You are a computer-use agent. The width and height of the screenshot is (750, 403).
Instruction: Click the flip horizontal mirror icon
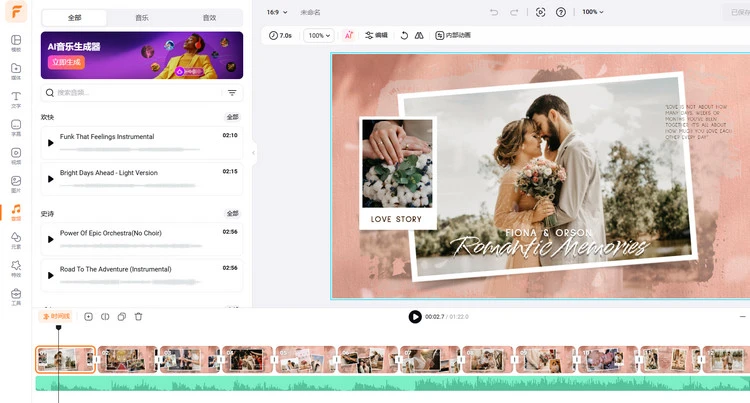point(419,35)
